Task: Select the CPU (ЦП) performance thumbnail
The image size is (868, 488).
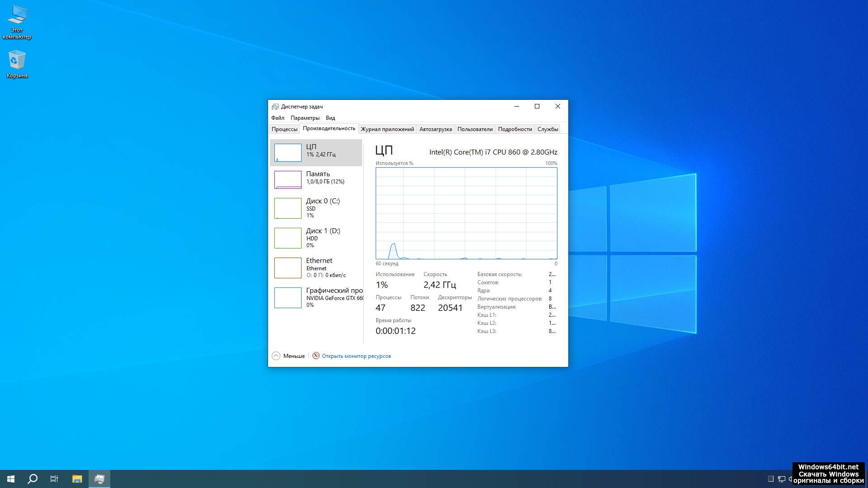Action: point(316,152)
